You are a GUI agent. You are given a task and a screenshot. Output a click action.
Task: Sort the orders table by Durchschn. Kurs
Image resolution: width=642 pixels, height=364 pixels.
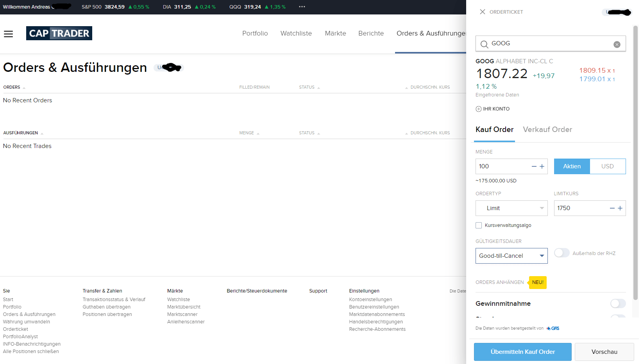click(427, 87)
